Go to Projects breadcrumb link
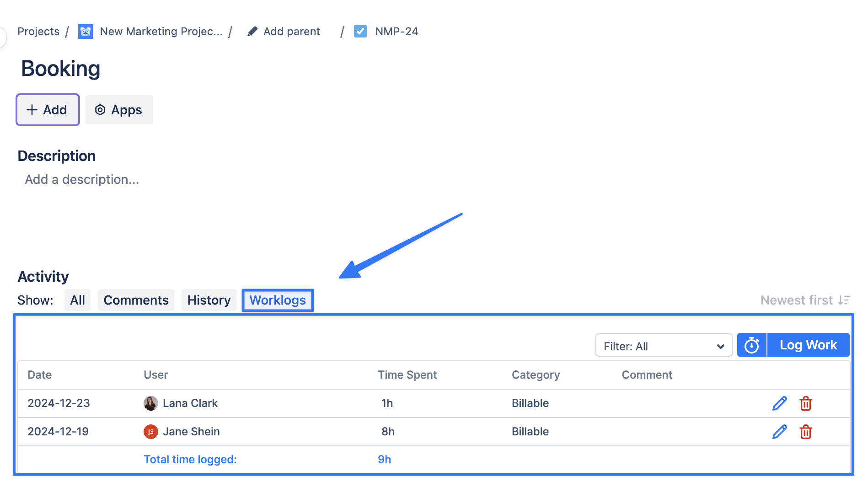Image resolution: width=868 pixels, height=493 pixels. coord(38,32)
